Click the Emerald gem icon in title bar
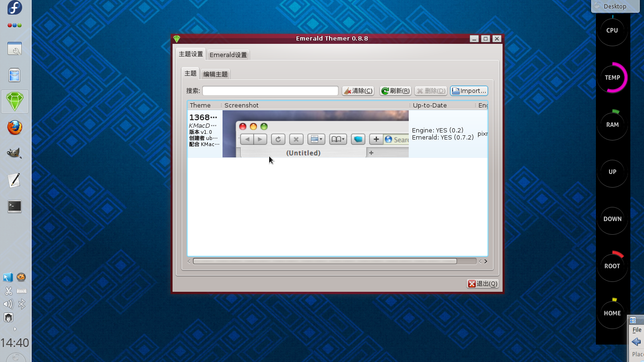 [177, 39]
